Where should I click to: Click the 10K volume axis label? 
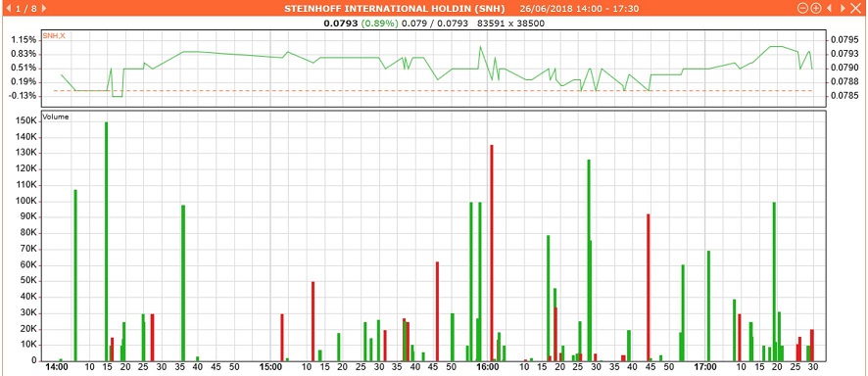pyautogui.click(x=27, y=345)
